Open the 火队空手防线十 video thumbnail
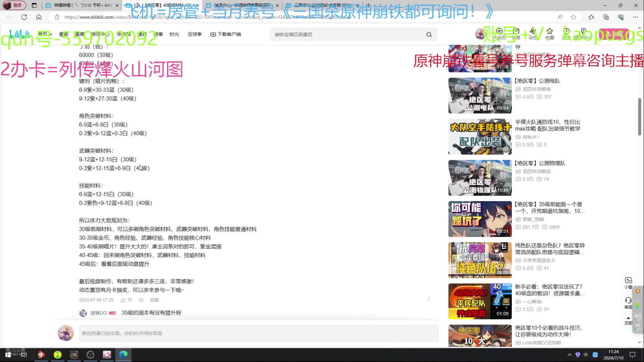The width and height of the screenshot is (644, 362). pyautogui.click(x=480, y=137)
